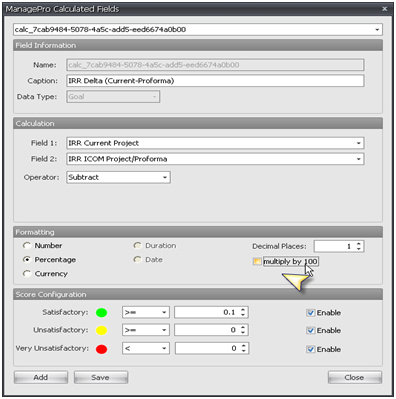Decrease the Satisfactory threshold value
396x399 pixels.
(x=243, y=315)
